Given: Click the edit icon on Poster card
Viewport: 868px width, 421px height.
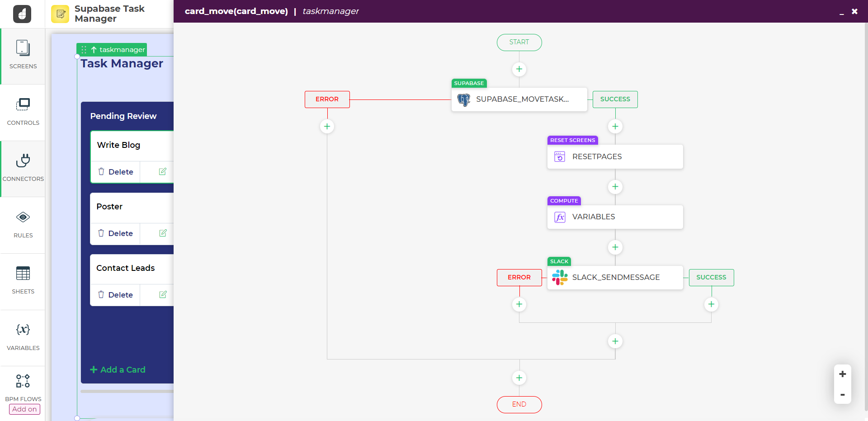Looking at the screenshot, I should [x=163, y=233].
